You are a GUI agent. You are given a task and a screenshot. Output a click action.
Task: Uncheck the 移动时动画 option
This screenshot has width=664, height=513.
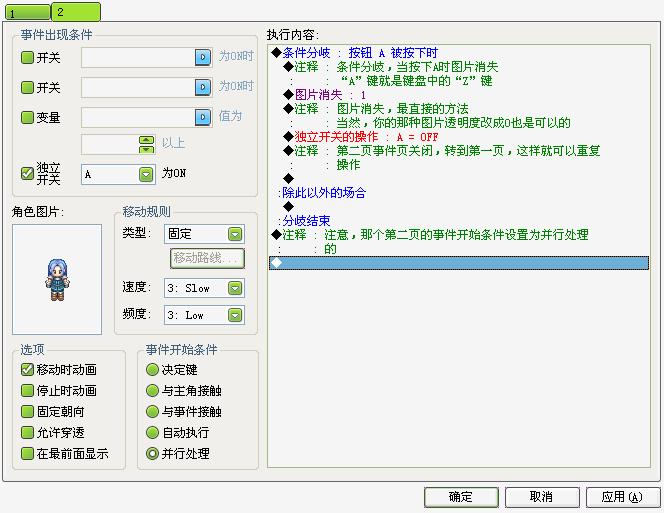click(x=27, y=369)
